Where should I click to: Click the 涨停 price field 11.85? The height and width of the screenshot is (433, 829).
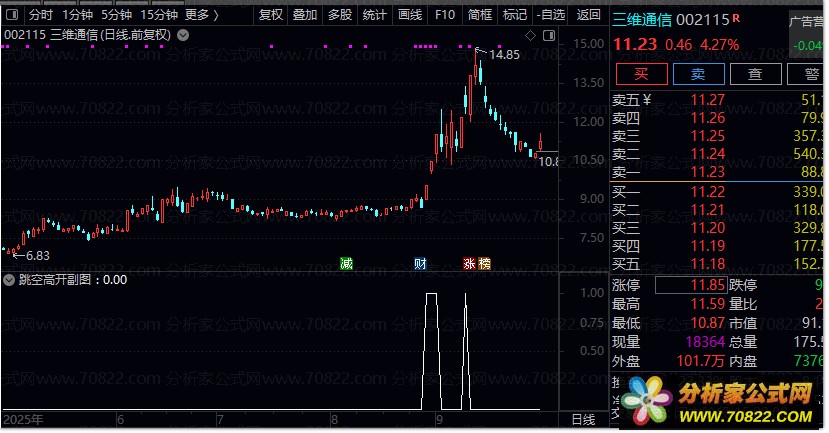(691, 285)
